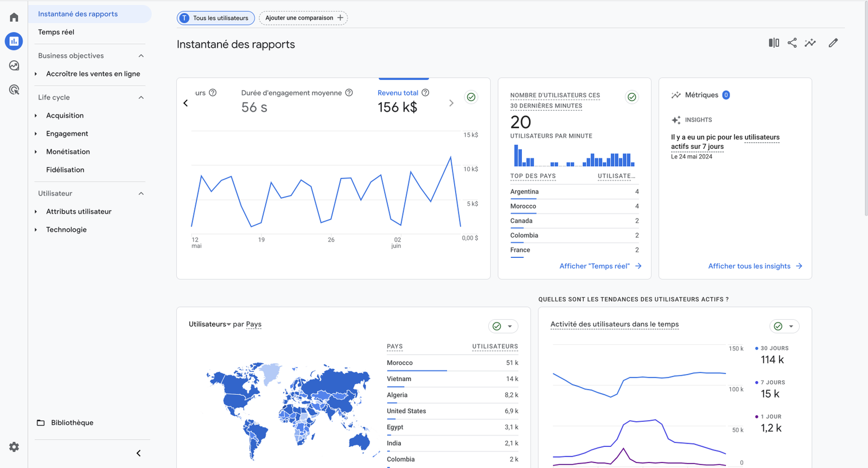Viewport: 868px width, 468px height.
Task: Click help icon next to Revenu total
Action: pyautogui.click(x=425, y=93)
